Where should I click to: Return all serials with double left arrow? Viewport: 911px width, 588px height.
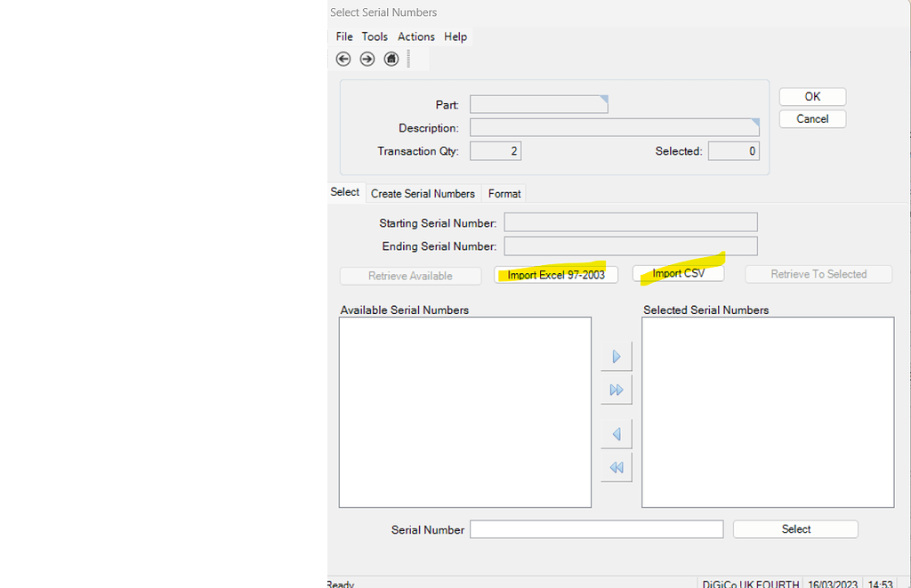tap(616, 466)
